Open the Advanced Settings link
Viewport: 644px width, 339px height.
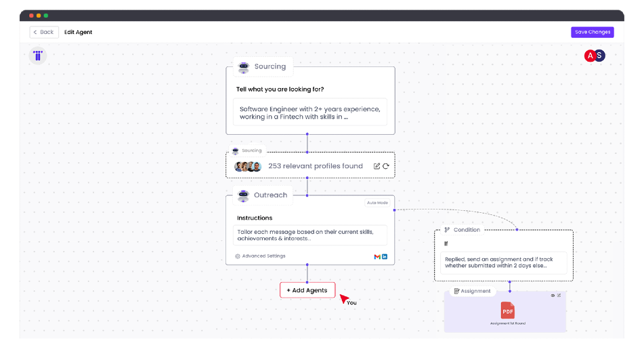(x=263, y=256)
